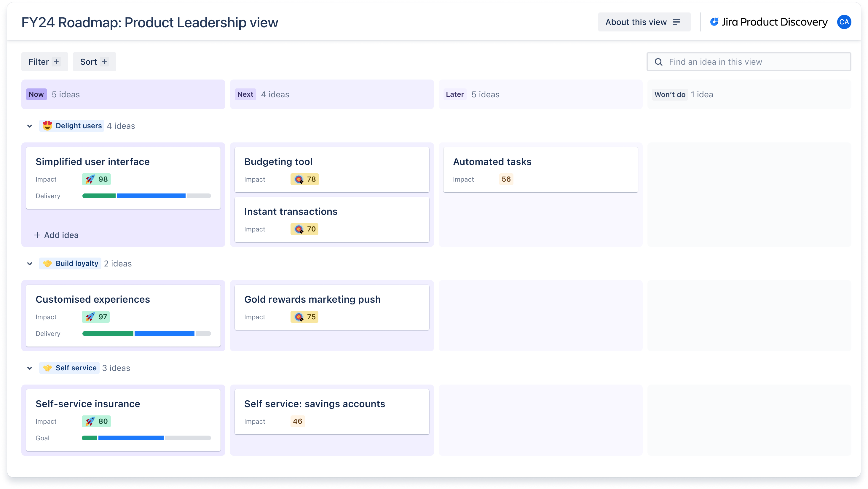Open the Filter options
868x489 pixels.
click(44, 62)
